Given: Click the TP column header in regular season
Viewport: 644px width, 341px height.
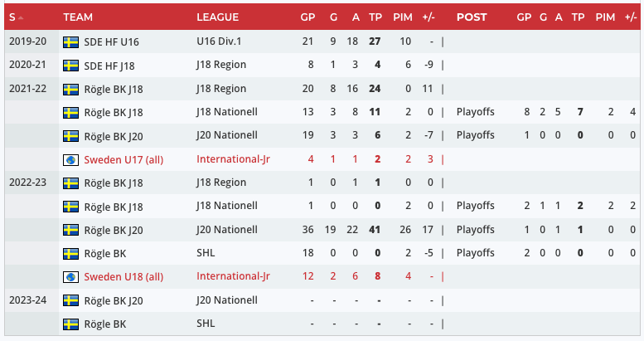Looking at the screenshot, I should point(375,17).
